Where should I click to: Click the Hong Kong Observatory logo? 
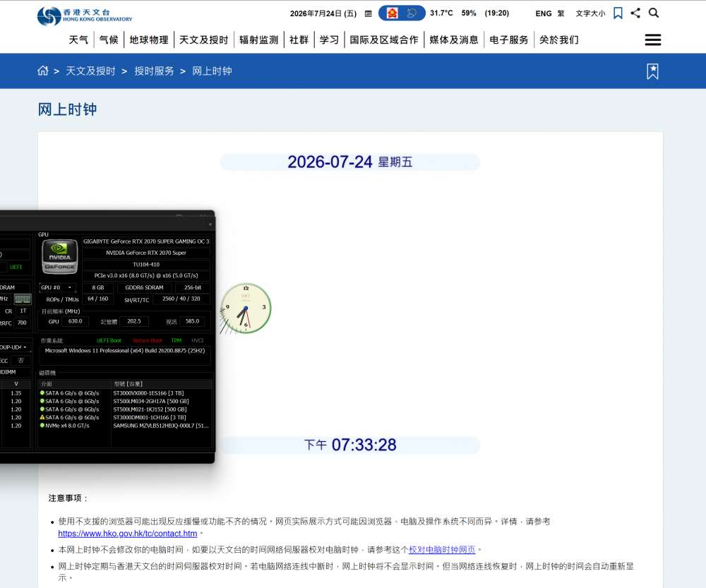(x=85, y=16)
